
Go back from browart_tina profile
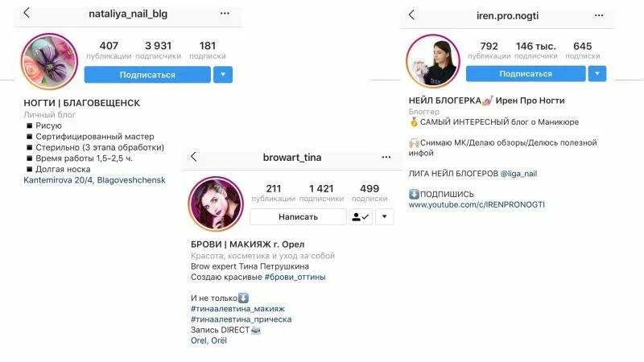(x=194, y=156)
